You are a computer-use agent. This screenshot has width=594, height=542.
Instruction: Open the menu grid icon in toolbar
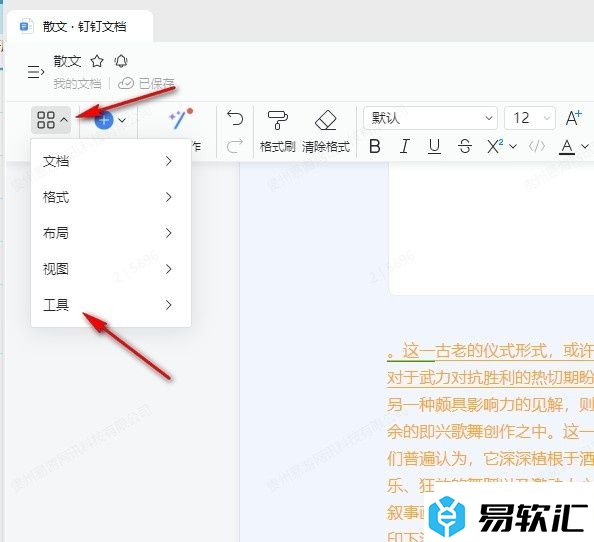[x=51, y=120]
